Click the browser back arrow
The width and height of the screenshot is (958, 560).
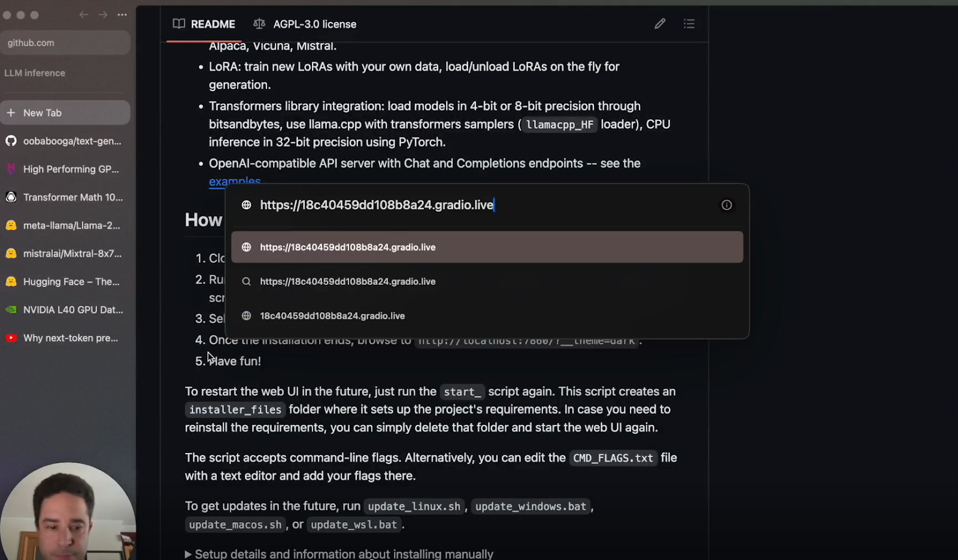click(84, 15)
